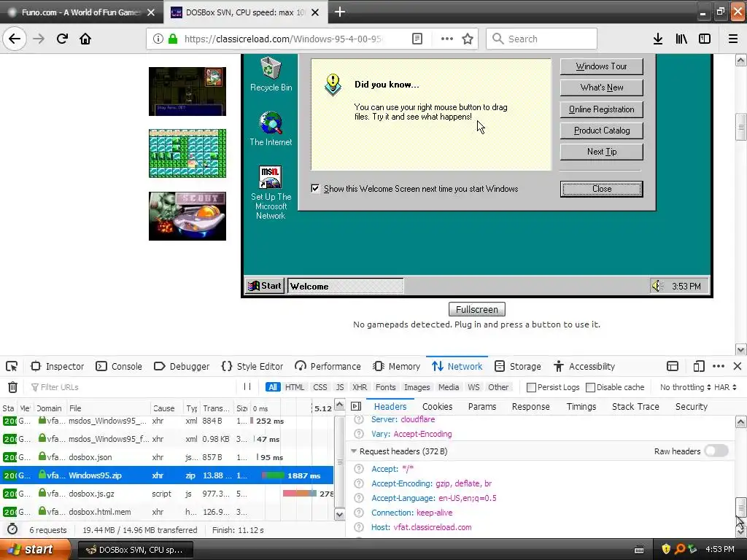Click the What's New button
This screenshot has width=747, height=560.
tap(601, 87)
